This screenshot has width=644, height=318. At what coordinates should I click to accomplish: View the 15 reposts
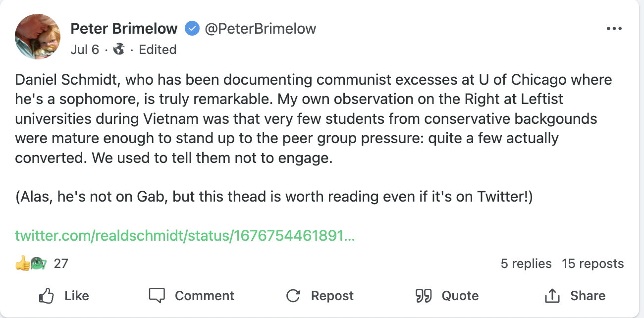[592, 264]
